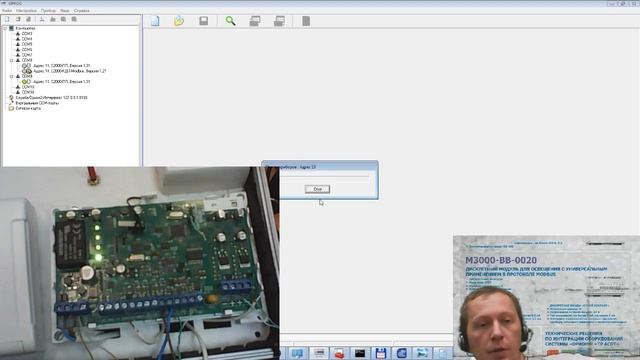
Task: Select the Сетевая карта tree entry
Action: point(28,108)
